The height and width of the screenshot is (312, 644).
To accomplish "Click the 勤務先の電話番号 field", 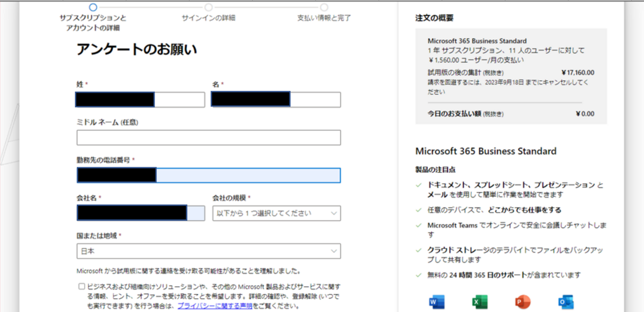I will point(209,175).
